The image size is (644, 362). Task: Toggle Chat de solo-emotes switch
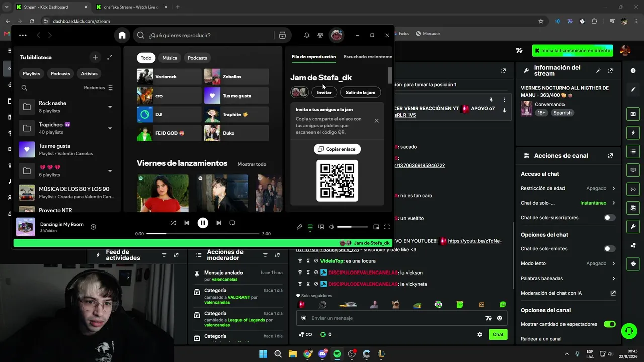[x=609, y=249]
